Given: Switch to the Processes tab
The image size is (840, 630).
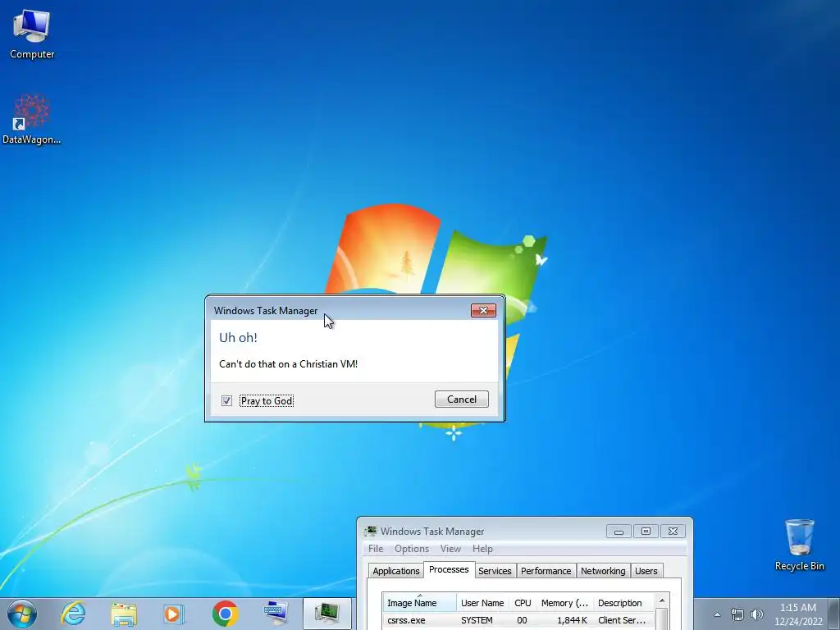Looking at the screenshot, I should point(449,569).
